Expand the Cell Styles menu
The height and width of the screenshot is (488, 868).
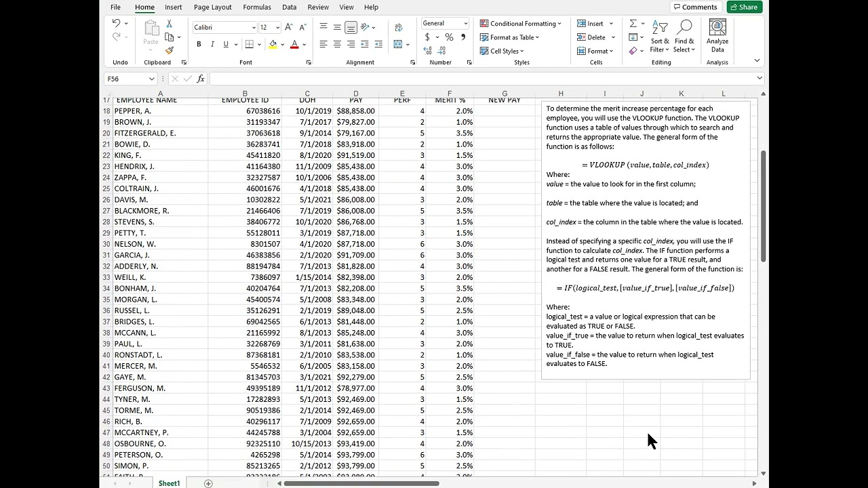tap(502, 51)
